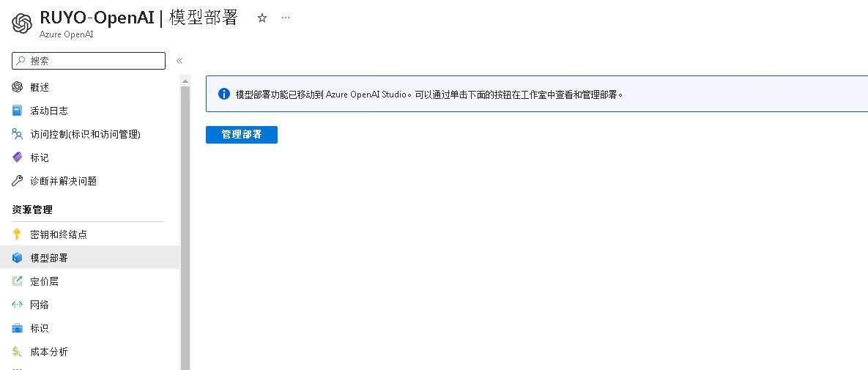Click the Azure OpenAI subtitle under title
The height and width of the screenshot is (370, 868).
[67, 34]
